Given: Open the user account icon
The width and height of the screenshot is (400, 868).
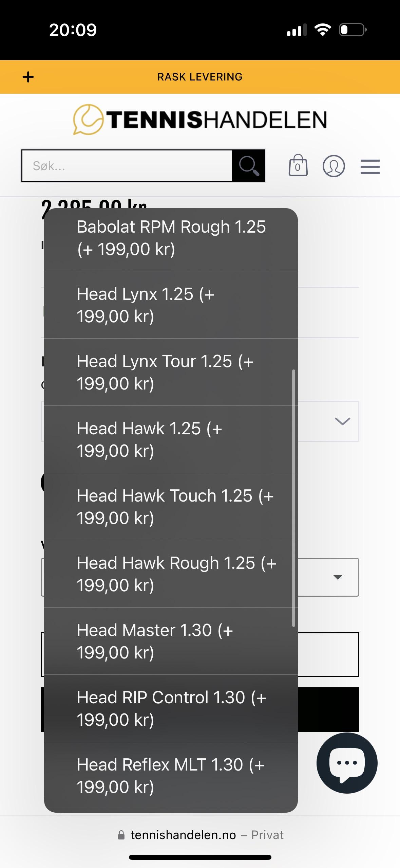Looking at the screenshot, I should [x=334, y=166].
